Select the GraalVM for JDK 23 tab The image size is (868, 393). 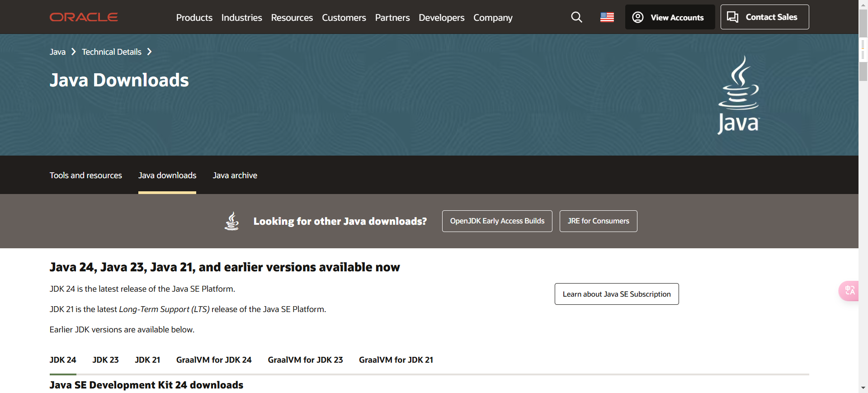pyautogui.click(x=306, y=360)
